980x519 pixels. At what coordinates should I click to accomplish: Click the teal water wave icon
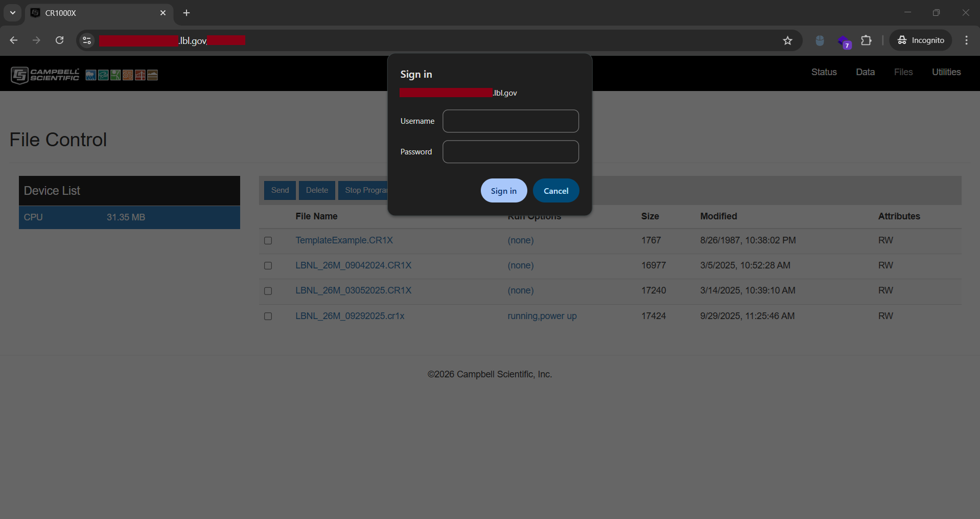pyautogui.click(x=103, y=75)
